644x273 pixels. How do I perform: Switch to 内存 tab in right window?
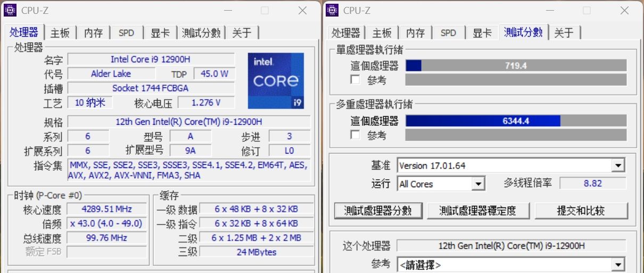click(415, 33)
